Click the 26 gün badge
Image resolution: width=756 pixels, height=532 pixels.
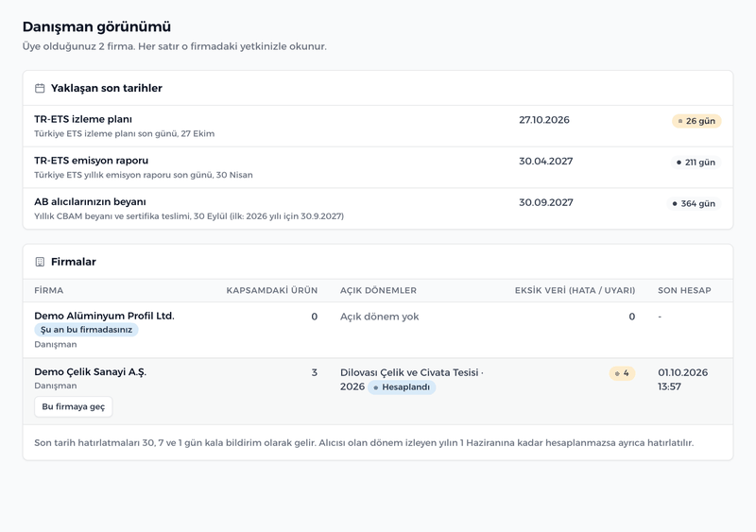click(x=696, y=121)
